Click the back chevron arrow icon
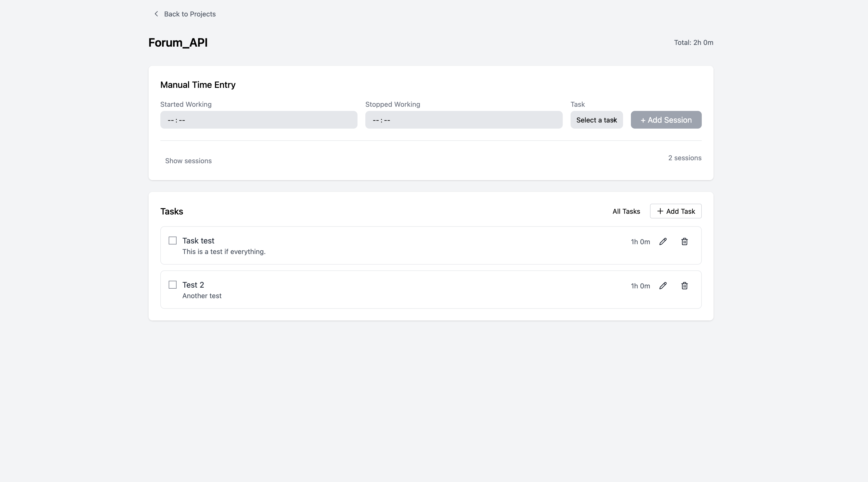Screen dimensions: 868x482 coord(156,14)
